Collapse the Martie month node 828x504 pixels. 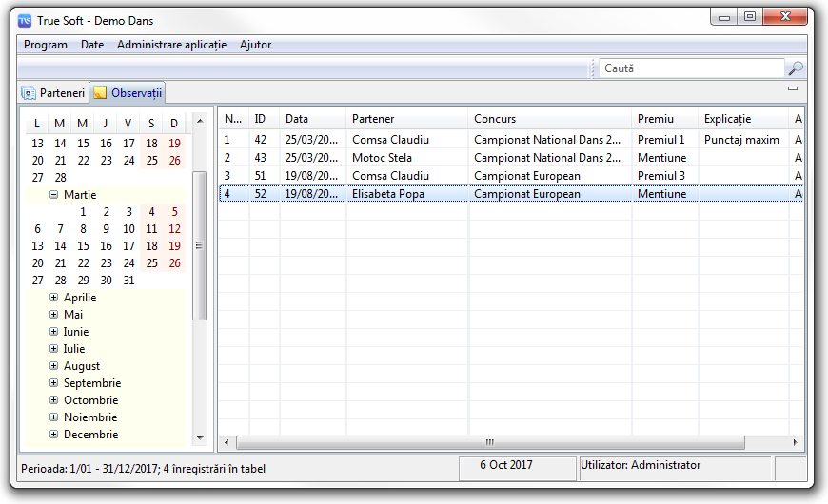click(x=54, y=195)
